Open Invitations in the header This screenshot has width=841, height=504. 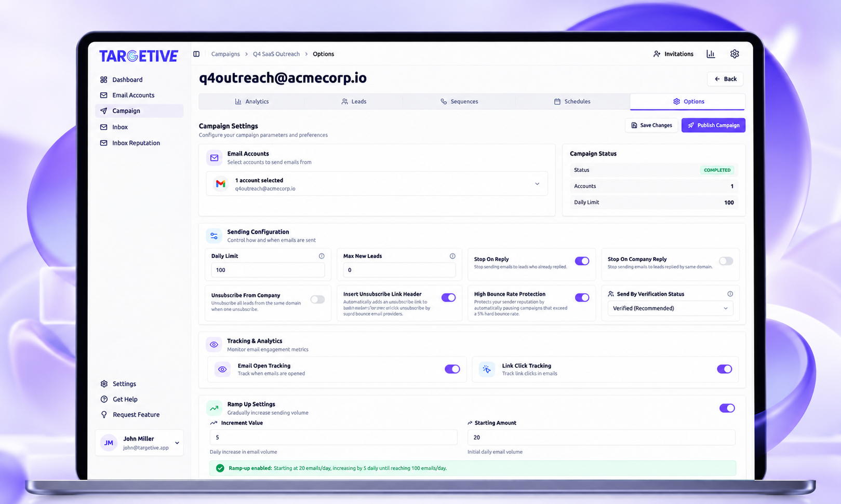(x=673, y=54)
